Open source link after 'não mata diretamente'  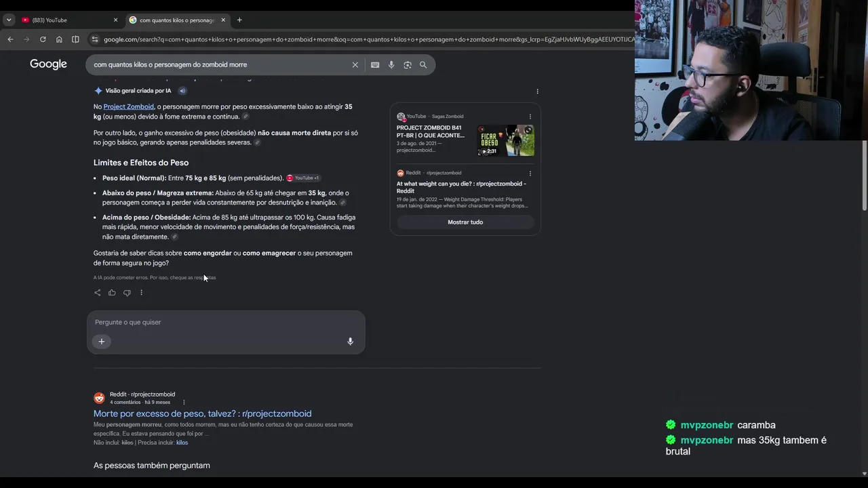tap(174, 237)
